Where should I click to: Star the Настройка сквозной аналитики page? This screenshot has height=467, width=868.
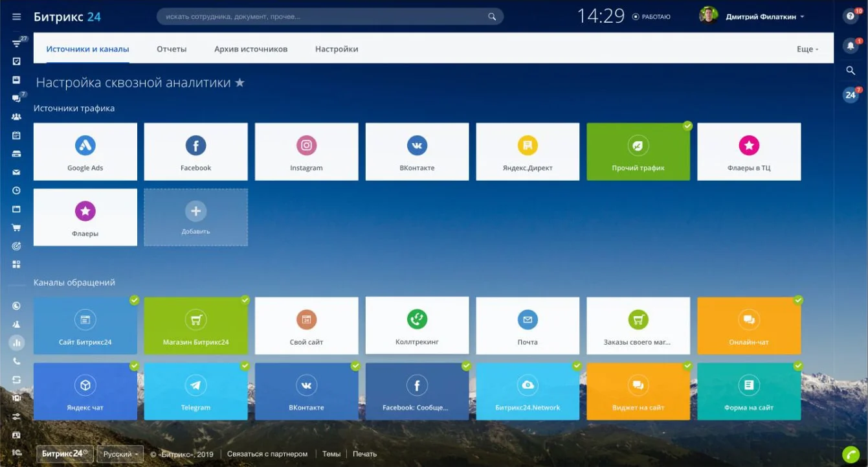pyautogui.click(x=239, y=83)
